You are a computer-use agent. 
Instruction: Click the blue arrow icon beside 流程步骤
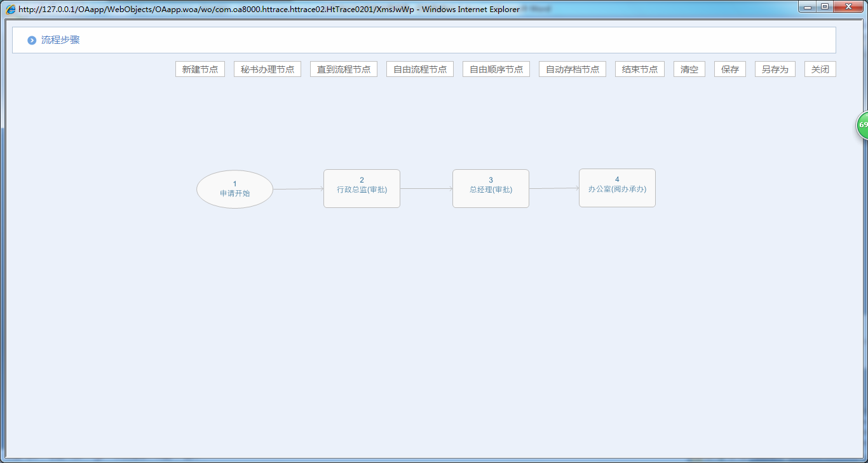pyautogui.click(x=32, y=41)
